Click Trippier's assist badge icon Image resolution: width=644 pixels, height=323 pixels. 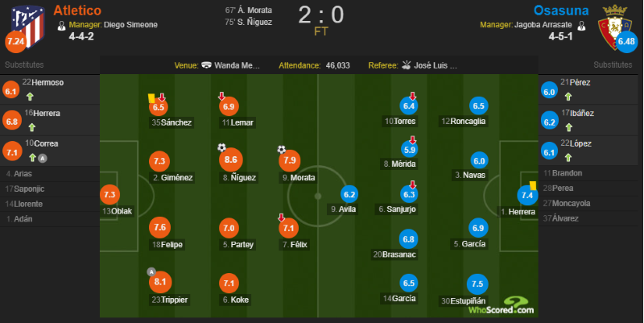coord(151,271)
